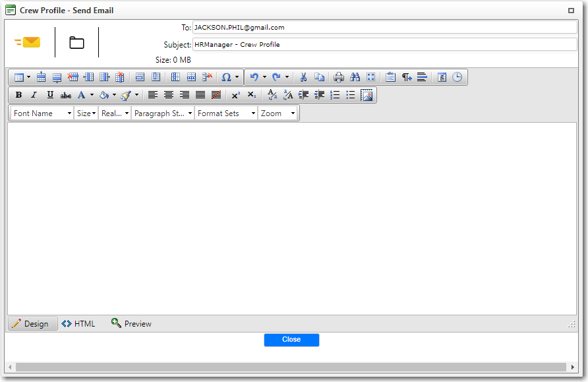Toggle Bold formatting
This screenshot has height=382, width=588.
pos(18,95)
